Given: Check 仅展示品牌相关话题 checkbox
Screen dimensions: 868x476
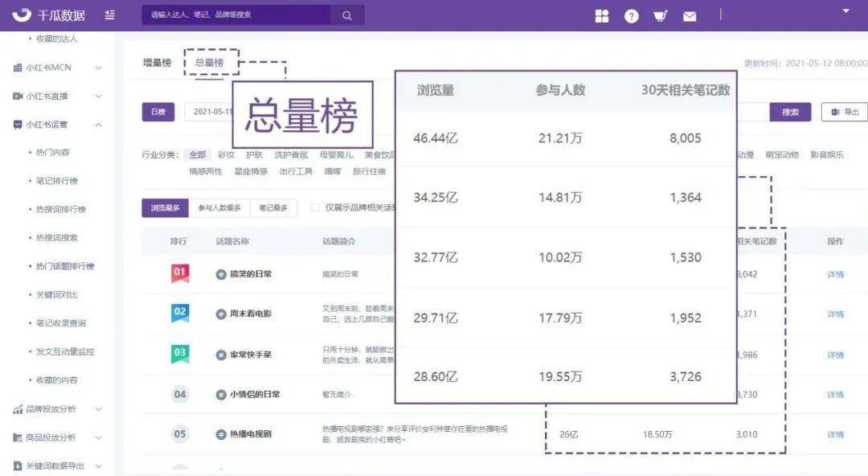Looking at the screenshot, I should pos(315,207).
